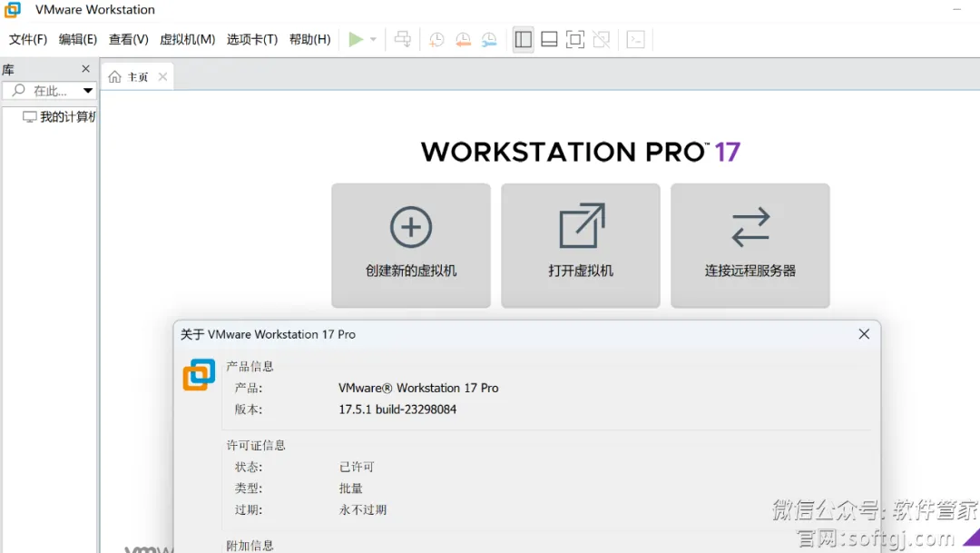Close the 主页 tab

tap(162, 77)
